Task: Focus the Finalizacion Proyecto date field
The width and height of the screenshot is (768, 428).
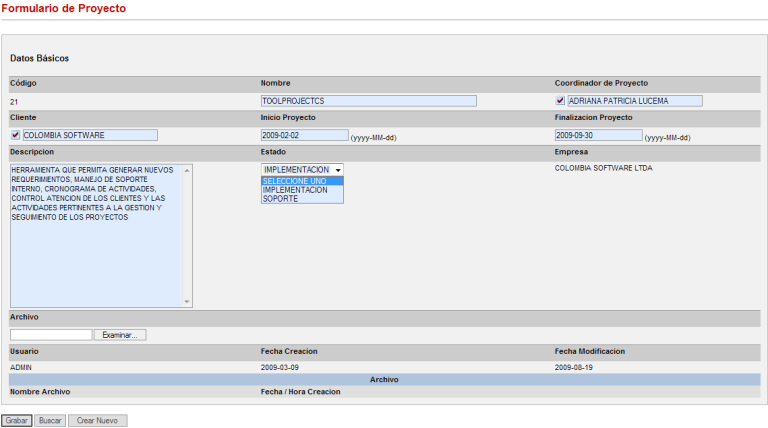Action: coord(598,135)
